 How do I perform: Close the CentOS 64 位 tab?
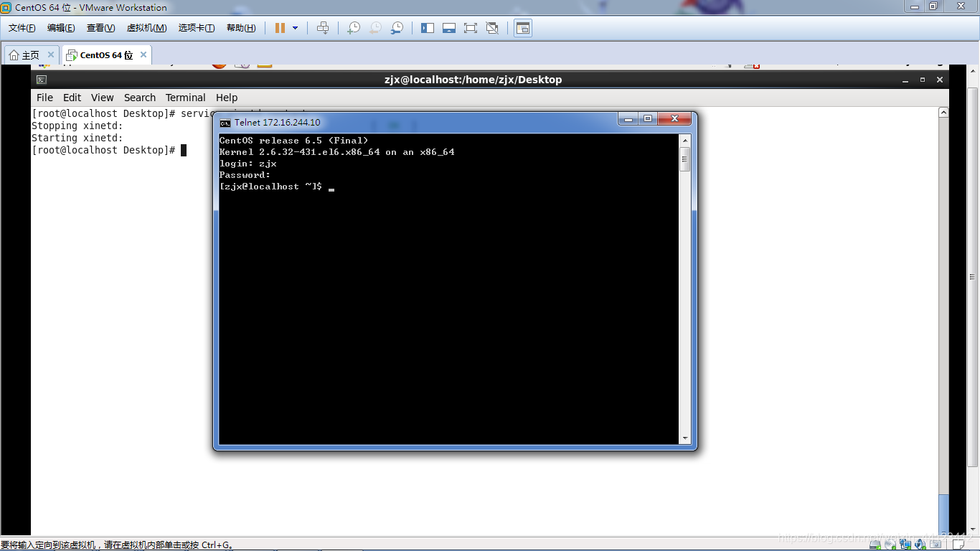click(143, 55)
